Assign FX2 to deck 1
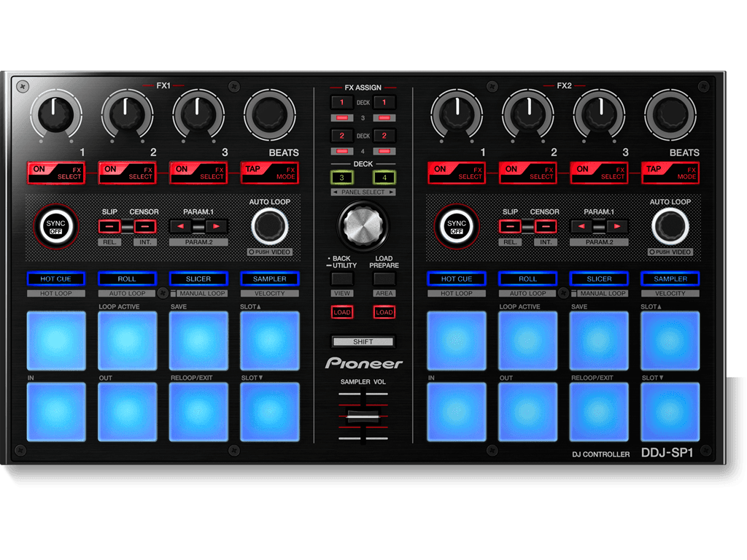Screen dimensions: 747x560 tap(384, 102)
